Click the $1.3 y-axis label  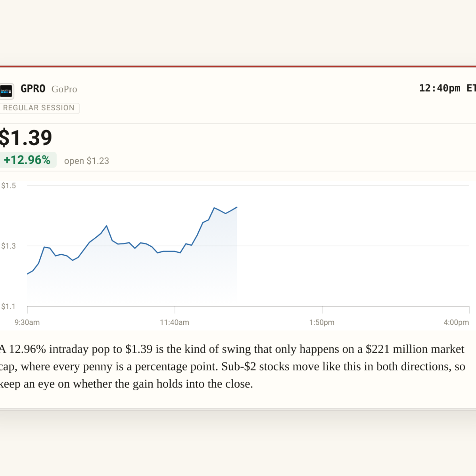(9, 246)
